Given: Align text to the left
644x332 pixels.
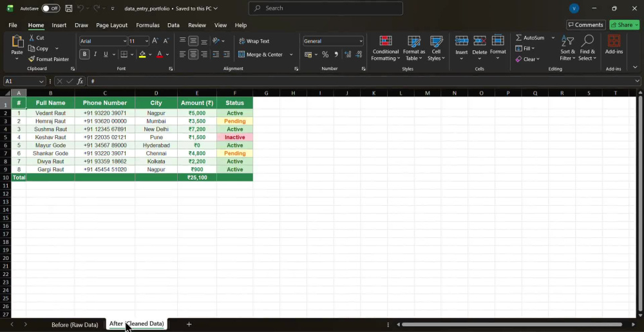Looking at the screenshot, I should pyautogui.click(x=182, y=54).
